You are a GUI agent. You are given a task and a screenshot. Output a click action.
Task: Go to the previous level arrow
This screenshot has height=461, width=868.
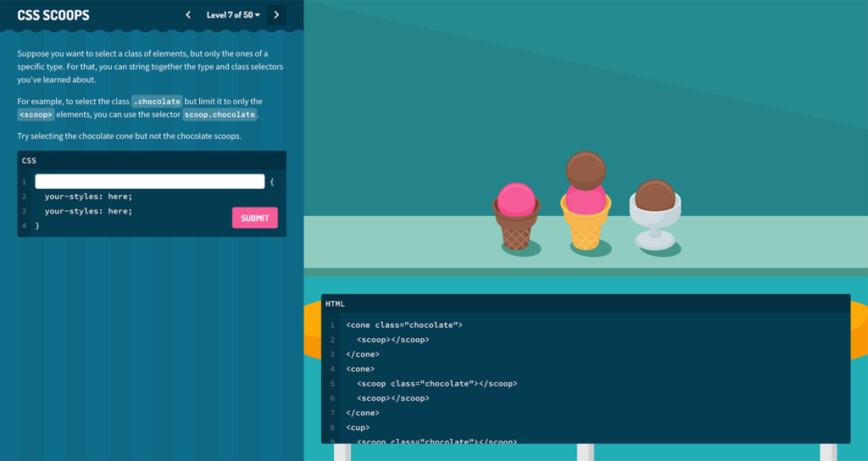188,14
